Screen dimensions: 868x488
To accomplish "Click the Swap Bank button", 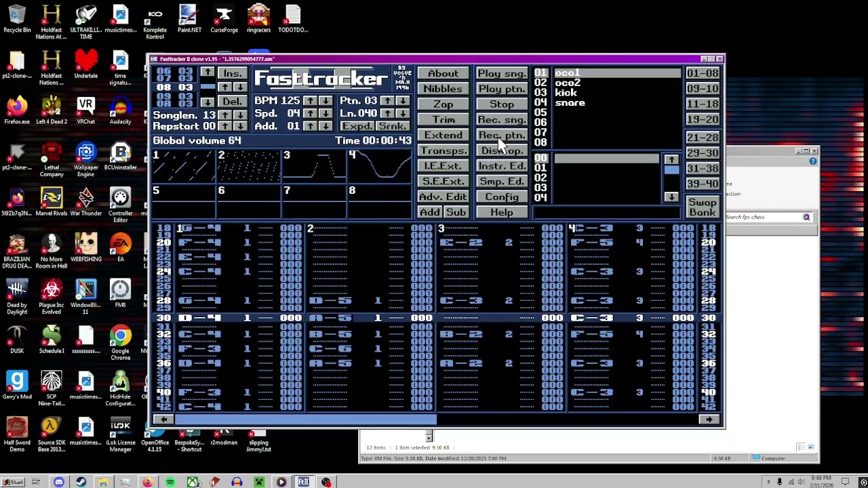I will 703,207.
